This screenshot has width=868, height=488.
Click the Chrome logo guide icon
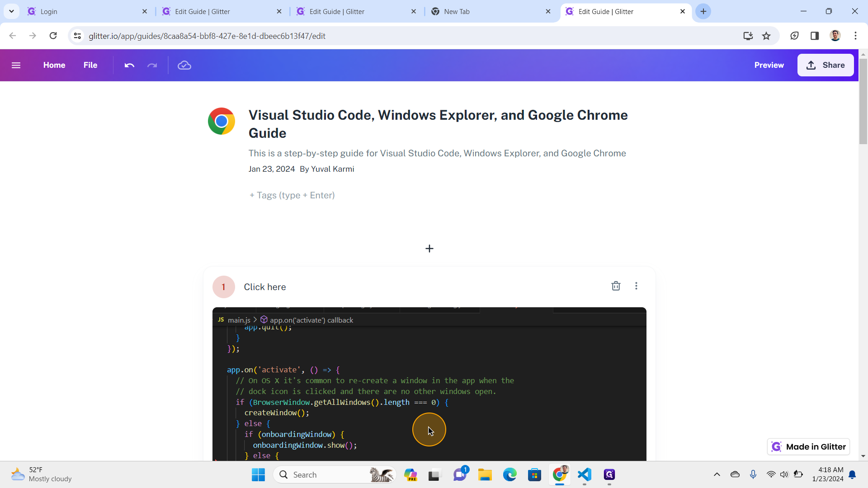point(221,121)
